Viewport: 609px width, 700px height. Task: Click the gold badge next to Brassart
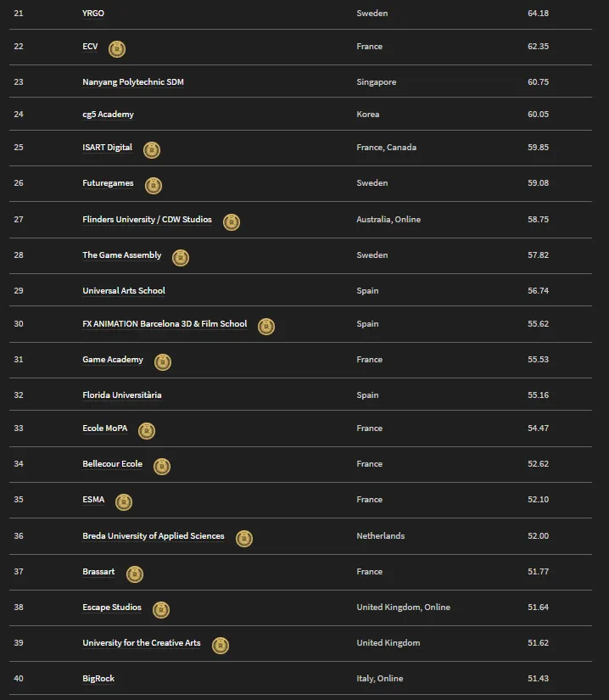[x=135, y=574]
